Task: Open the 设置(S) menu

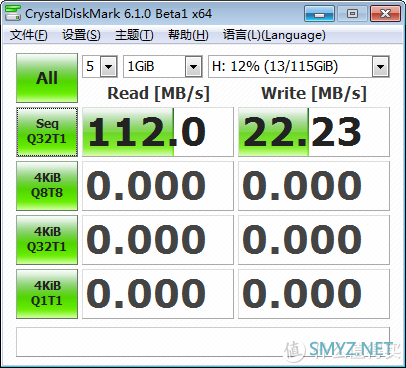Action: pyautogui.click(x=81, y=35)
